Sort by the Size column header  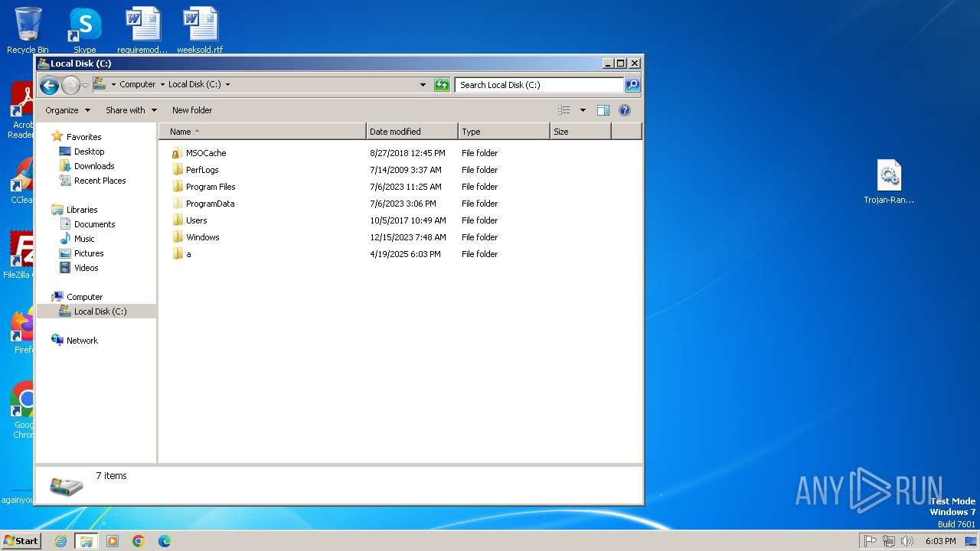(x=580, y=132)
